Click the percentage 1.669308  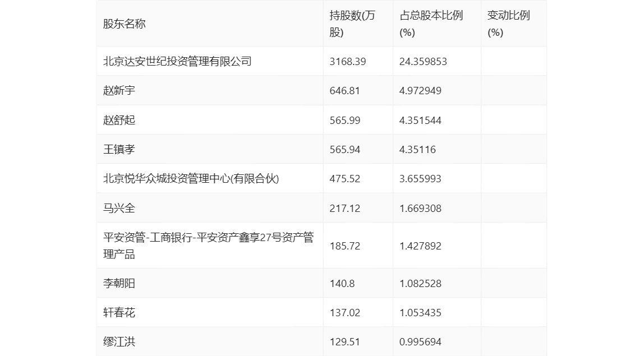point(420,208)
